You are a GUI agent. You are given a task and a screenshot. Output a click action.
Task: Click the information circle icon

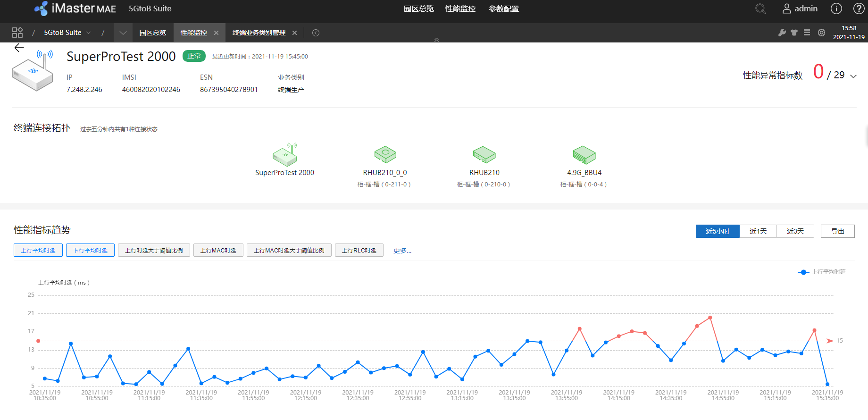(x=836, y=8)
